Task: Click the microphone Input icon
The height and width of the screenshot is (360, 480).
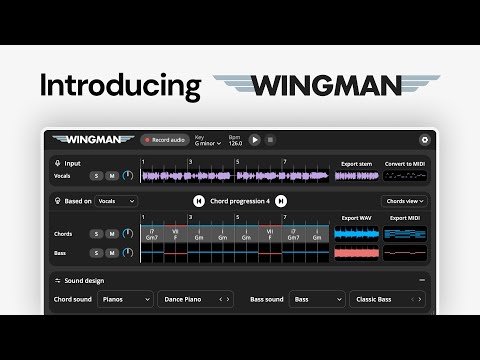Action: [58, 163]
